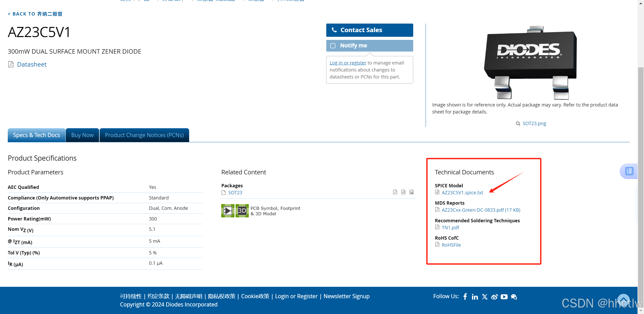Open SOT23 package code file icon
Image resolution: width=644 pixels, height=314 pixels.
pos(403,192)
